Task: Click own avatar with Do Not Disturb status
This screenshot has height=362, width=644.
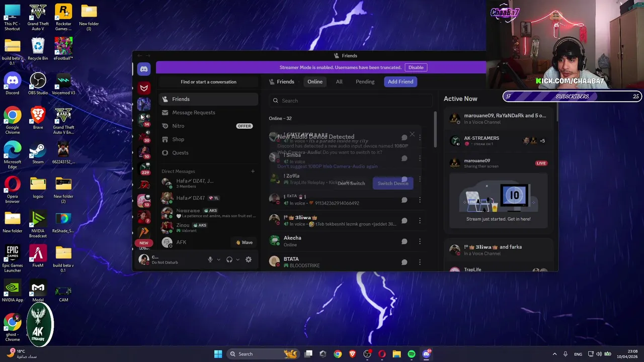Action: 144,259
